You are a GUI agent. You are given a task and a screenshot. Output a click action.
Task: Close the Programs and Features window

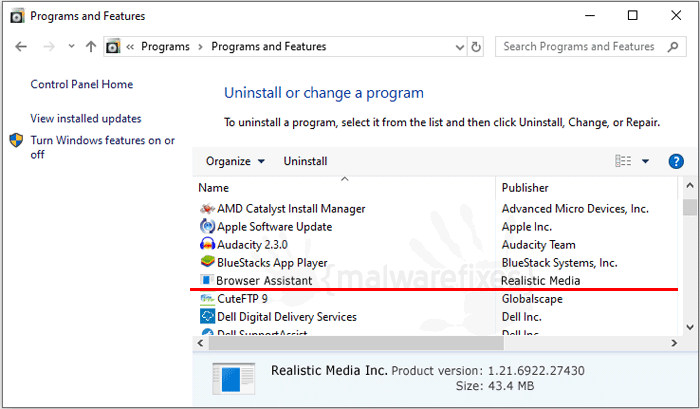676,16
